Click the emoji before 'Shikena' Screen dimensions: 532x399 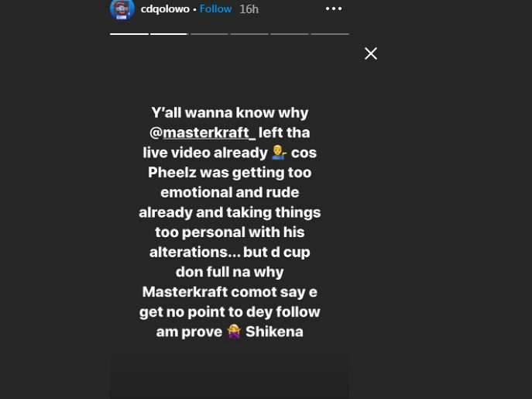[x=234, y=332]
